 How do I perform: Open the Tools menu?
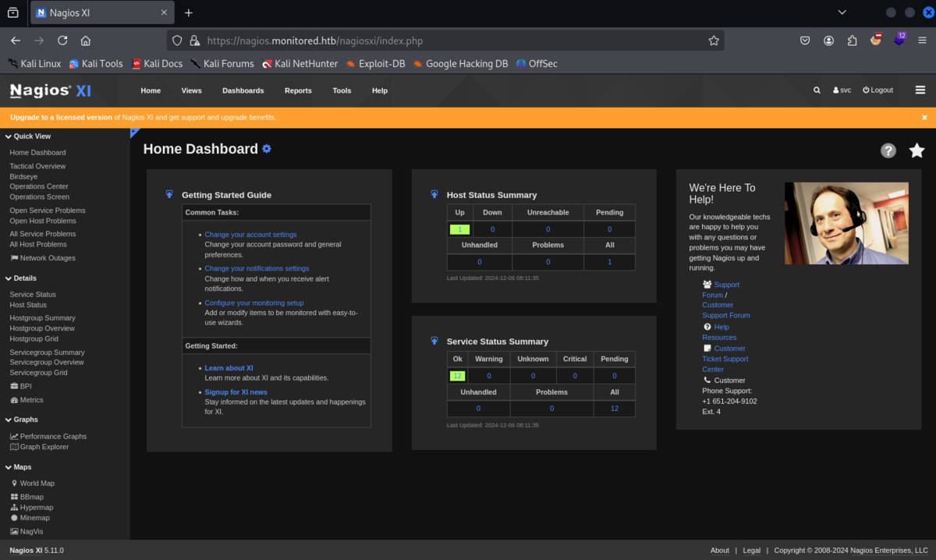click(342, 90)
